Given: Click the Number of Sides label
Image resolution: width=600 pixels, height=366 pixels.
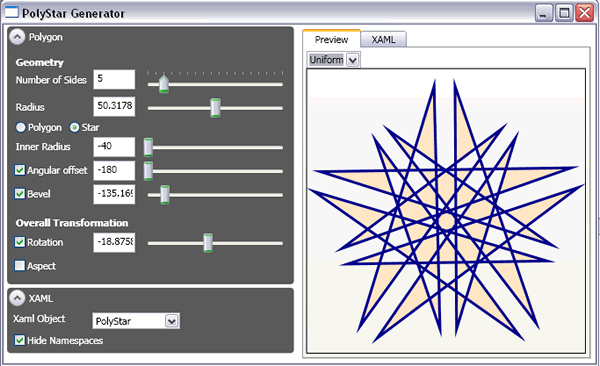Looking at the screenshot, I should 51,80.
